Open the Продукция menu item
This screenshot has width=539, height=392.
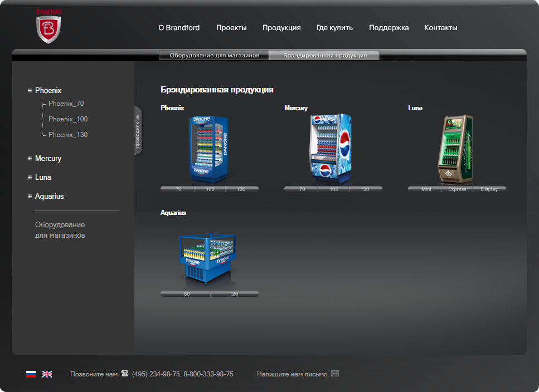click(x=281, y=28)
